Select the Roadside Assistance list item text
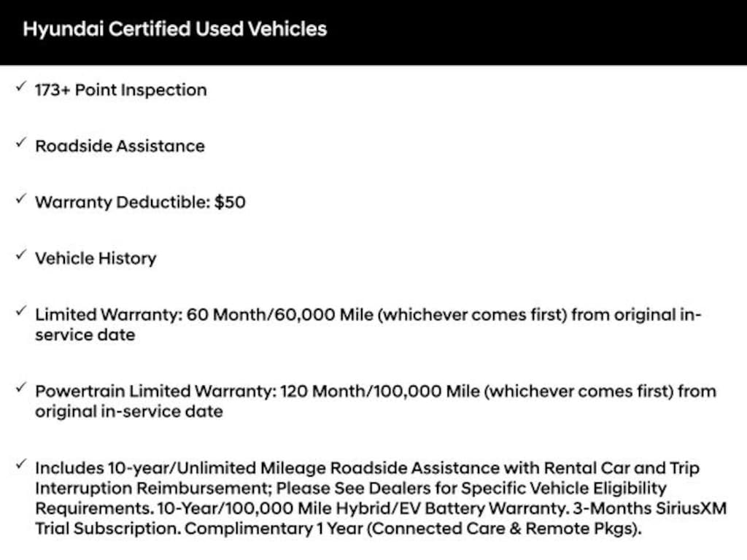This screenshot has height=560, width=747. [x=120, y=146]
